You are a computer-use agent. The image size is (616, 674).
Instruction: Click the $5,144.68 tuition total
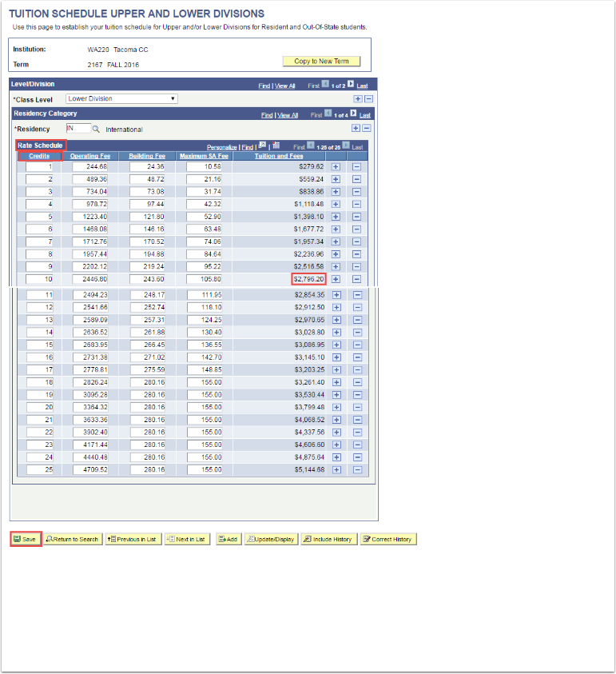tap(310, 470)
